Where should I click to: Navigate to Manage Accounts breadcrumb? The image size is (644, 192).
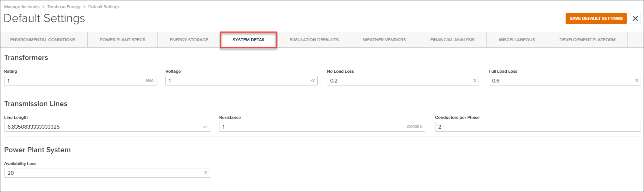(x=22, y=7)
